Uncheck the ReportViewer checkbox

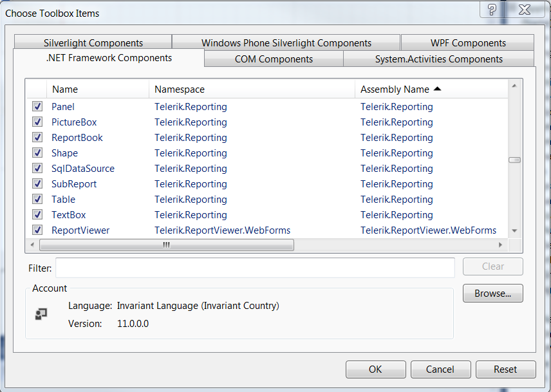coord(37,230)
